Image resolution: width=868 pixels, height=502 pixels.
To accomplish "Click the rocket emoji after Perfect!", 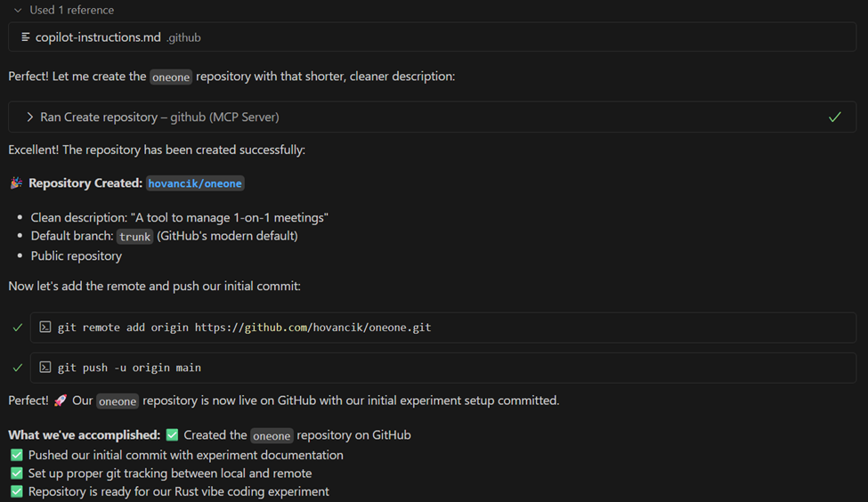I will point(61,401).
